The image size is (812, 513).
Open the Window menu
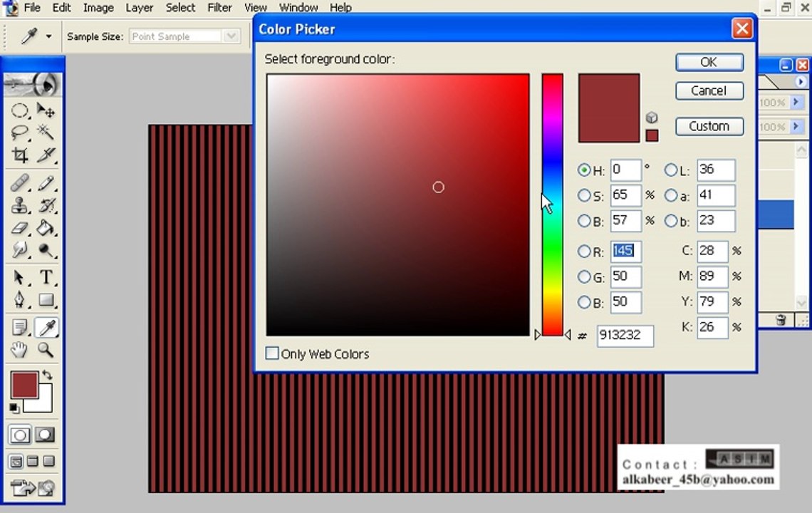click(298, 8)
